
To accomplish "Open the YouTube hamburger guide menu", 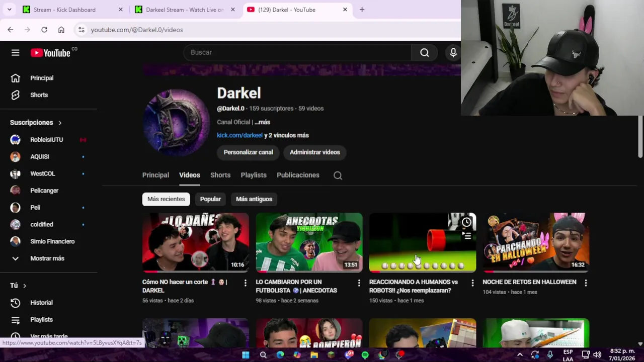I will (x=15, y=53).
